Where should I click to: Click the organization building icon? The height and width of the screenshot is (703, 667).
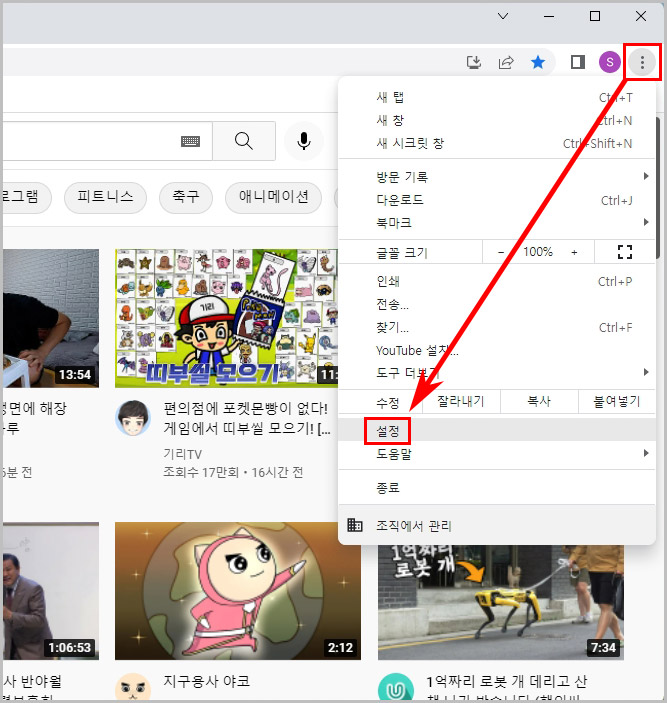(355, 525)
